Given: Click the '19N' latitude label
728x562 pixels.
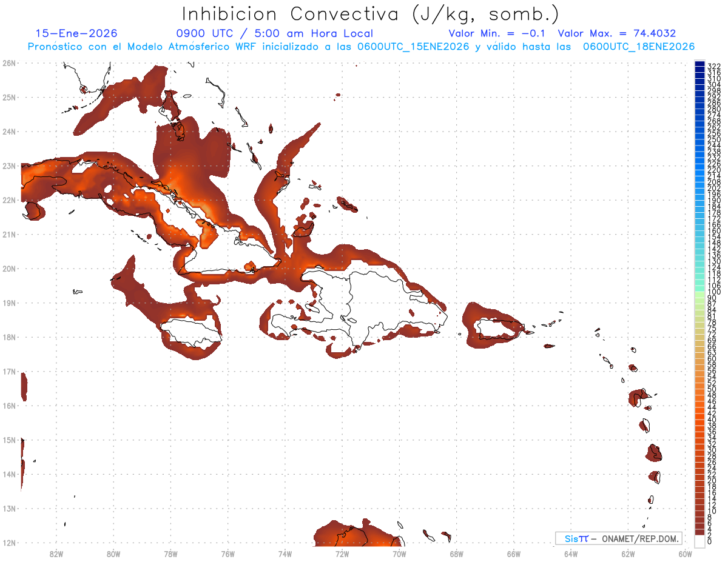Looking at the screenshot, I should [x=9, y=303].
